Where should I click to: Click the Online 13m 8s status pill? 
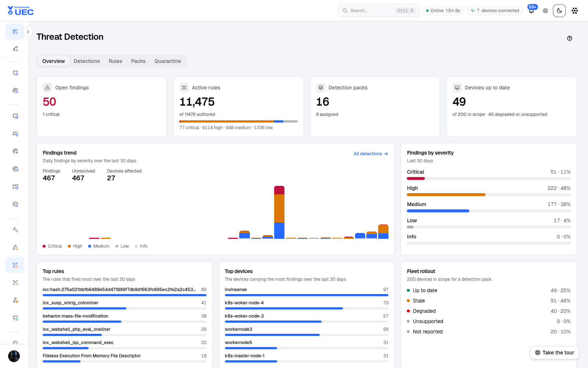[443, 11]
